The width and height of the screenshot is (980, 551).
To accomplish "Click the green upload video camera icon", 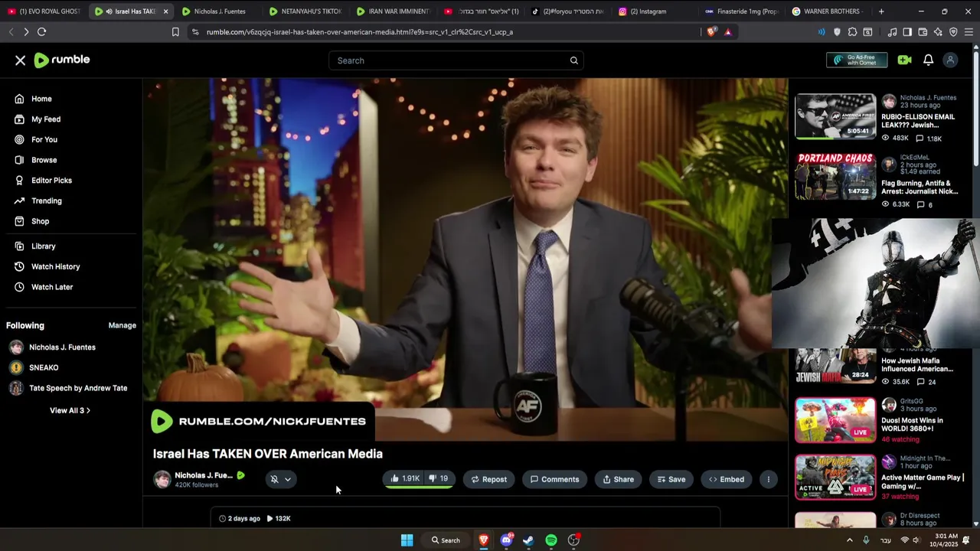I will click(905, 60).
